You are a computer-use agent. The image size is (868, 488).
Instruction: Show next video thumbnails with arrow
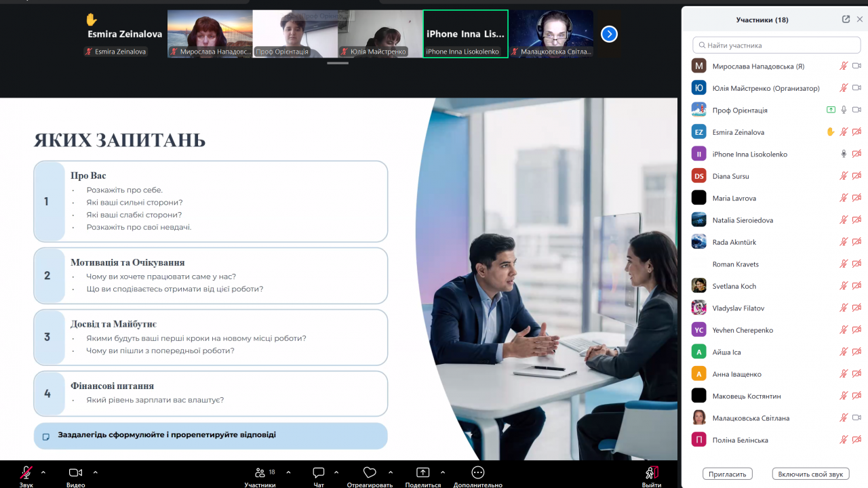(609, 33)
